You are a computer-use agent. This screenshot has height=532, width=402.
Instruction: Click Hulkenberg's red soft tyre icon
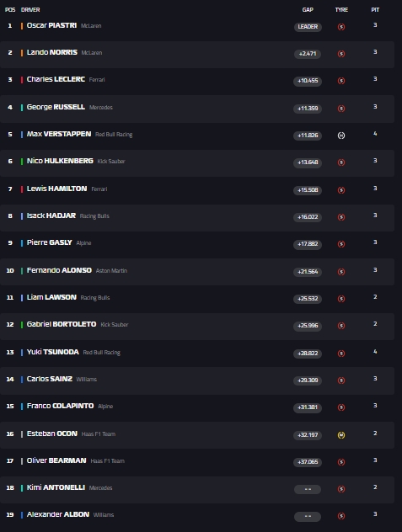coord(341,162)
